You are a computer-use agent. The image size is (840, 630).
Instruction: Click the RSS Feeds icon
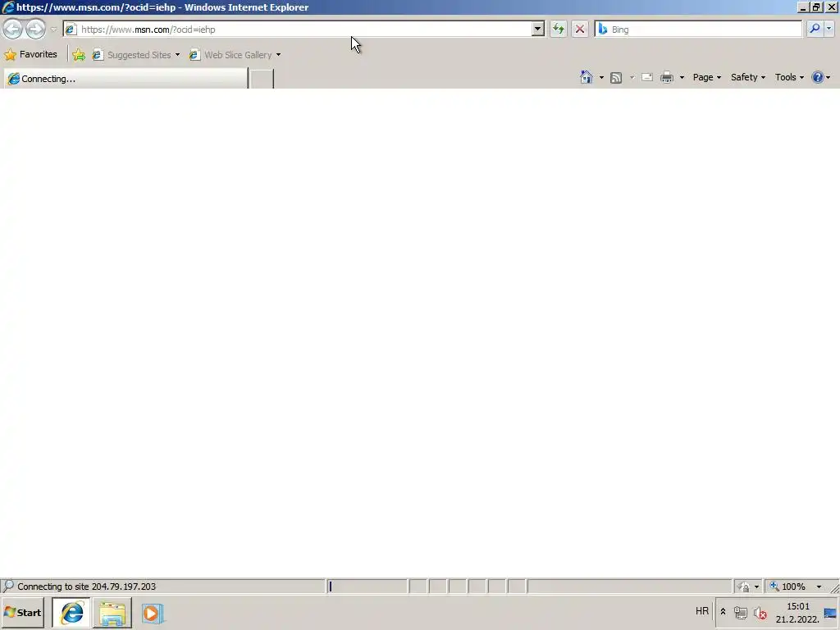pos(616,78)
